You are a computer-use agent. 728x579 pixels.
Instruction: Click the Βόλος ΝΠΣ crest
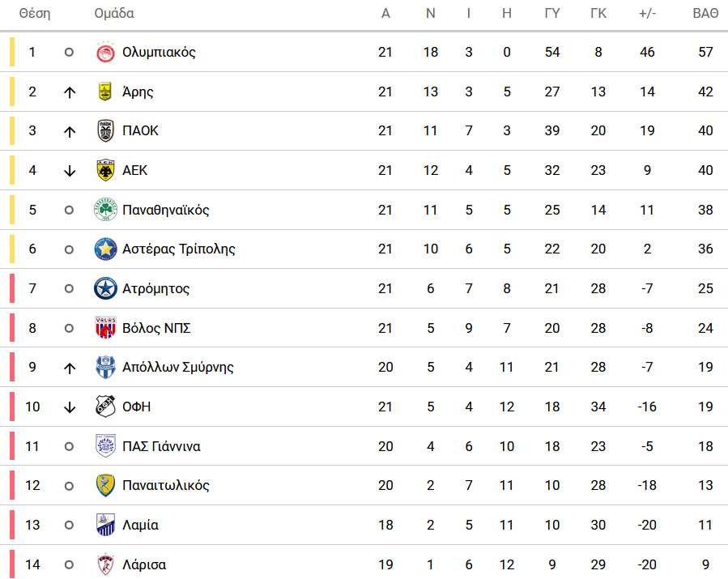pyautogui.click(x=105, y=328)
